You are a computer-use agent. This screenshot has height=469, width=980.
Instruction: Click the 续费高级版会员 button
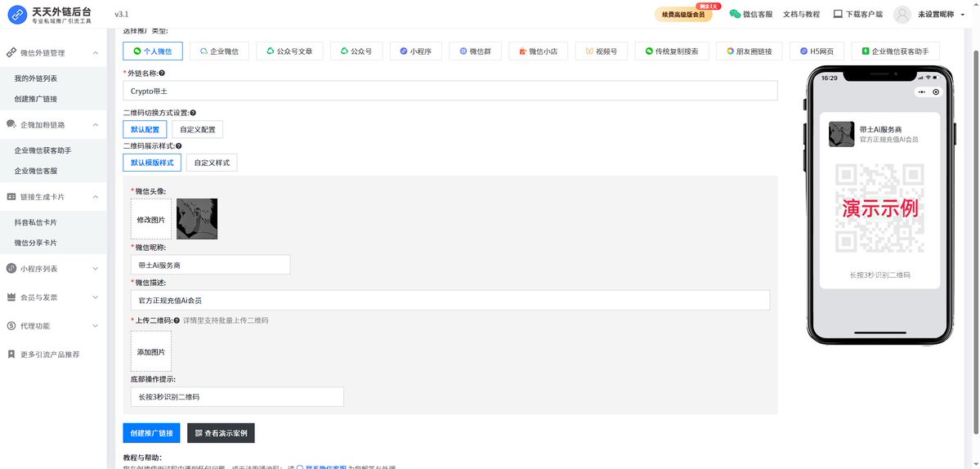(683, 15)
